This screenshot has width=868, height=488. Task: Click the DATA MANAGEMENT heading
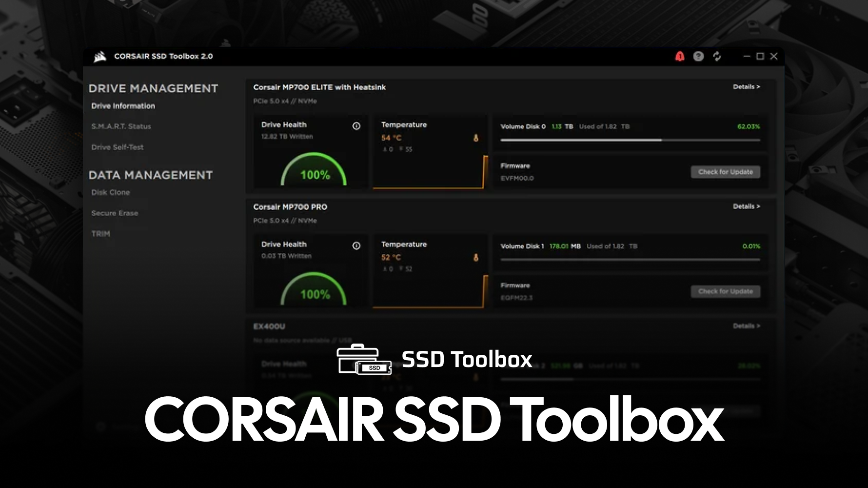pyautogui.click(x=151, y=175)
